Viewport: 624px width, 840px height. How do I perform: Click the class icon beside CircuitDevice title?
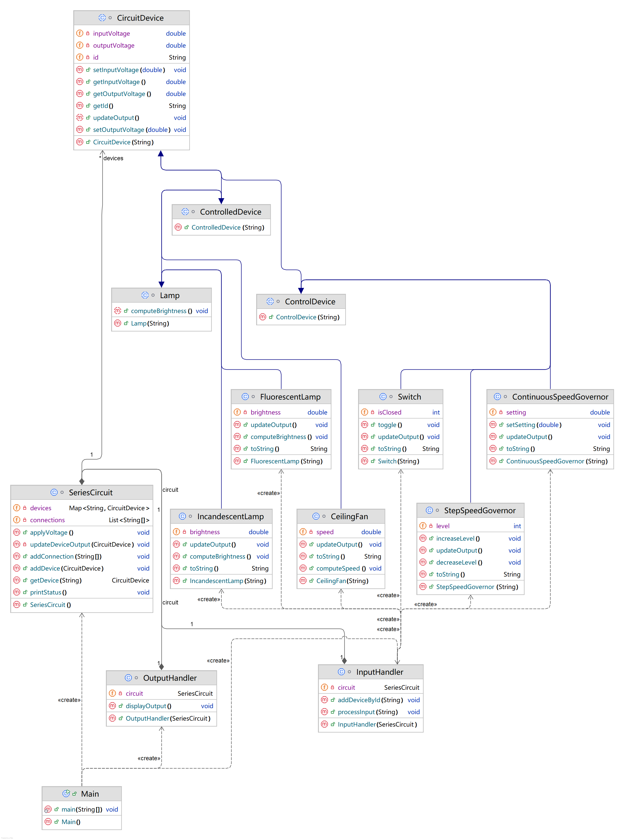tap(102, 18)
